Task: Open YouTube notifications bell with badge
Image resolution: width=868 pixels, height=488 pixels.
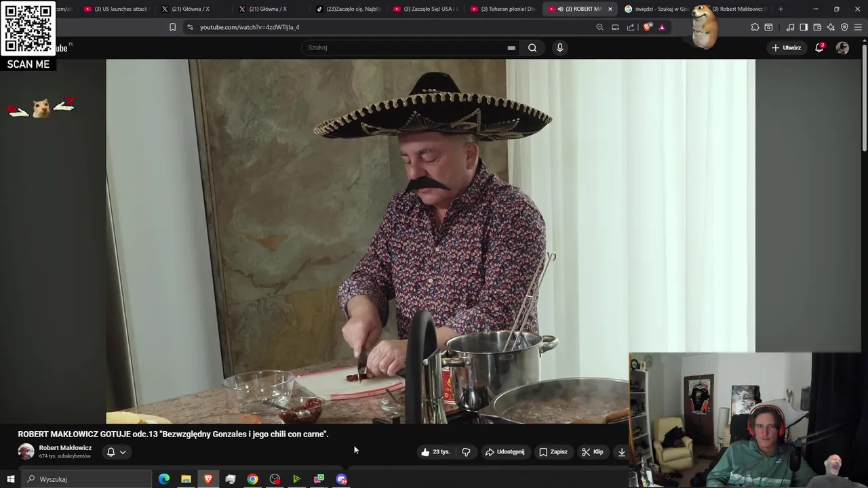Action: (819, 47)
